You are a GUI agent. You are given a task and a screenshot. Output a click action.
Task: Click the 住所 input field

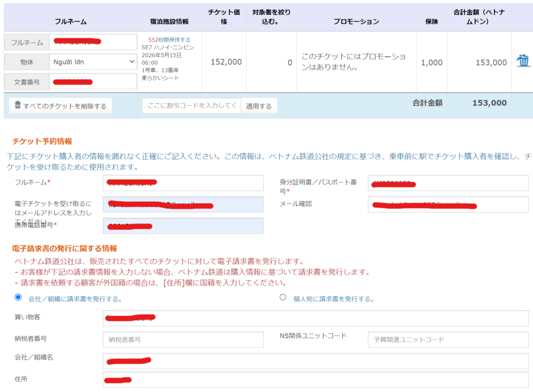coord(315,380)
